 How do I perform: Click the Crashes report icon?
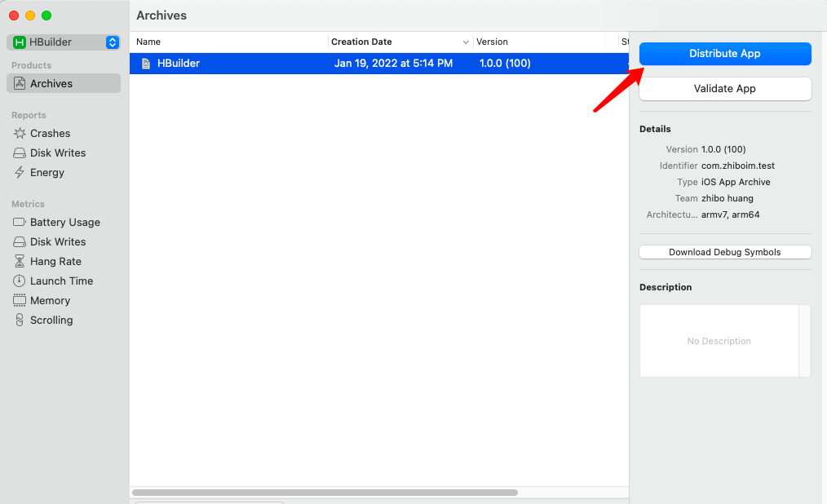coord(20,133)
